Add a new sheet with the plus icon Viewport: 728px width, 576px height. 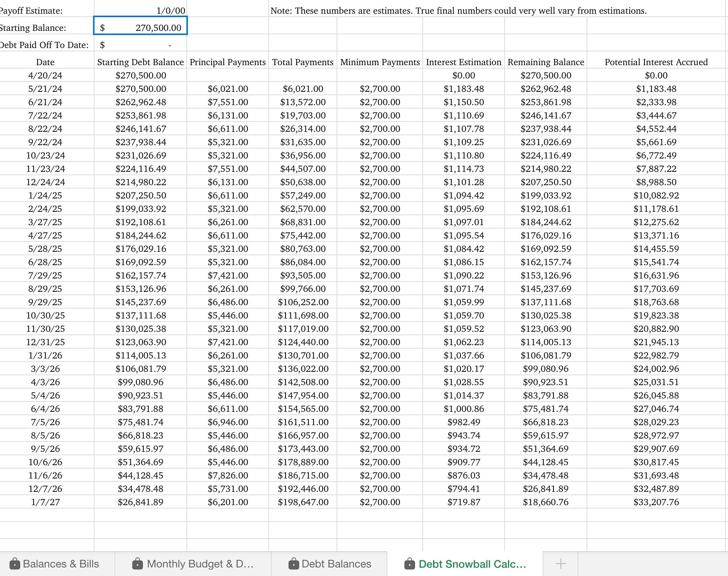pos(561,564)
